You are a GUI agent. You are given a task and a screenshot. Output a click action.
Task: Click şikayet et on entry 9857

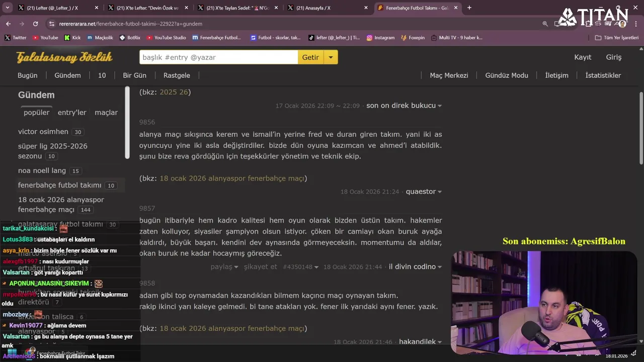click(x=261, y=267)
